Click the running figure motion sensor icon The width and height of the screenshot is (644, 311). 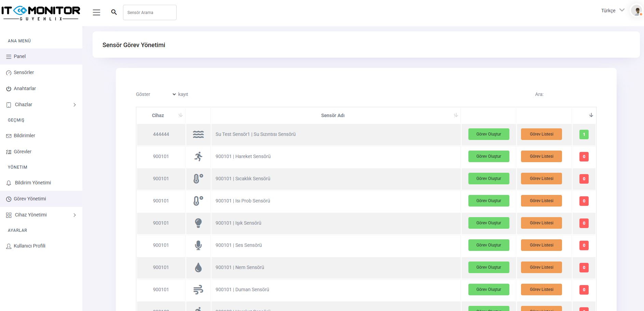(x=198, y=157)
